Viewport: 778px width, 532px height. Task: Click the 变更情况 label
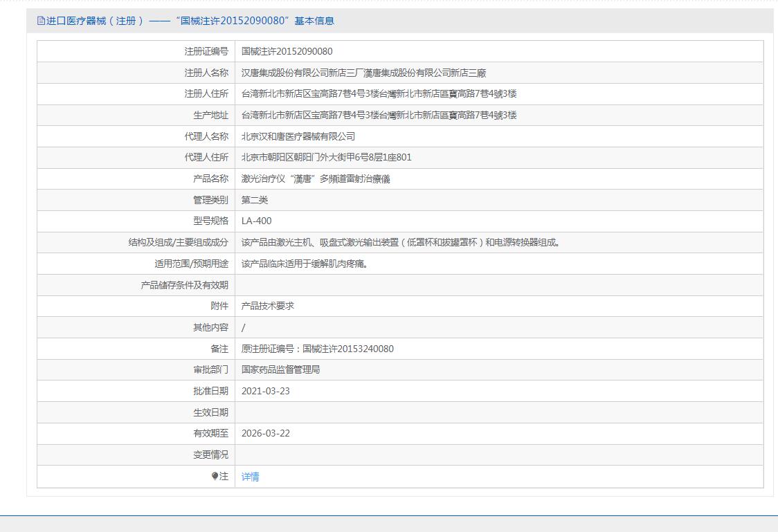pos(210,455)
